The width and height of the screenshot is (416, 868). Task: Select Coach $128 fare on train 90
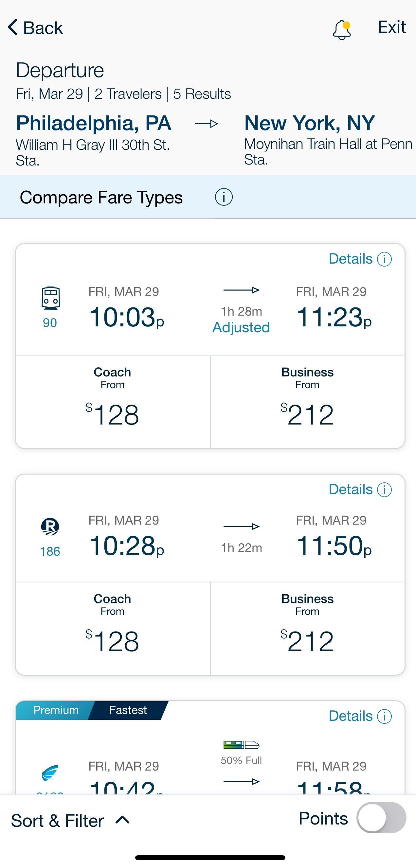(x=113, y=402)
